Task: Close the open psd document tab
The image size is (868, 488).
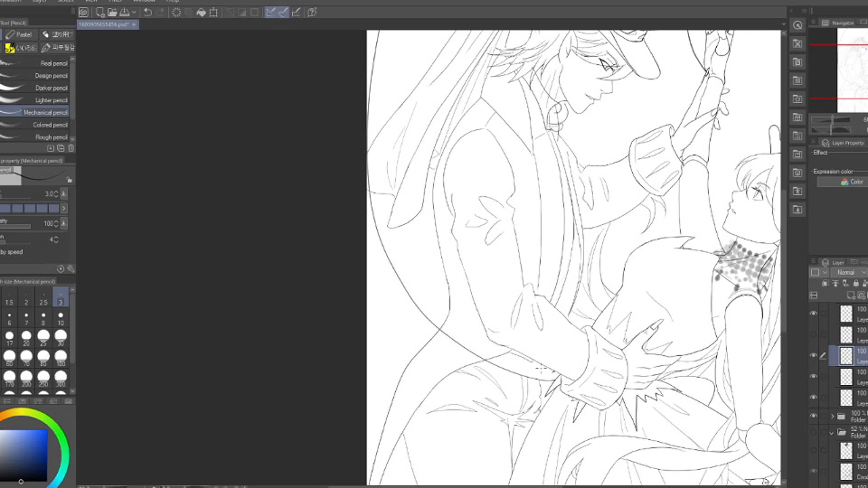Action: (x=134, y=25)
